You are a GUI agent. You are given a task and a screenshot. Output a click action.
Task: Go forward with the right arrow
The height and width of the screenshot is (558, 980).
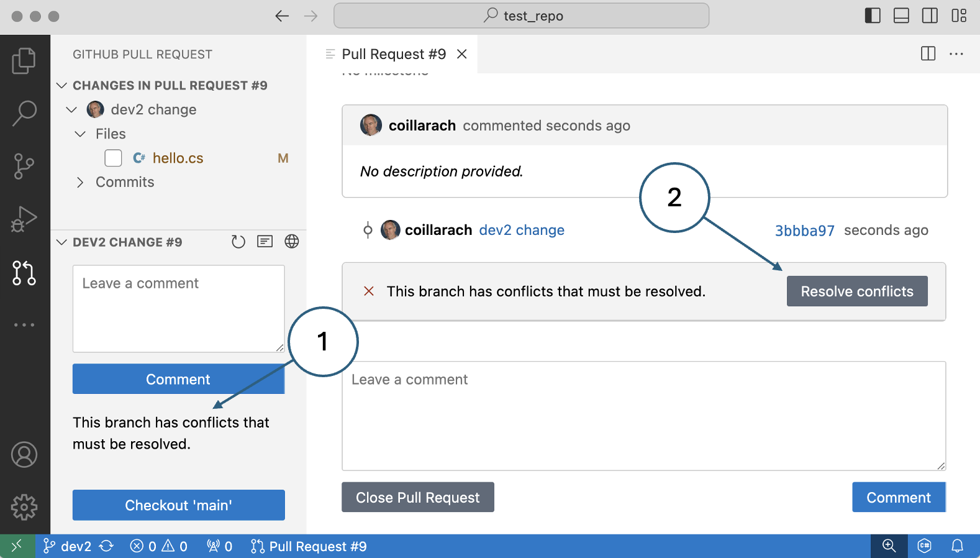pyautogui.click(x=311, y=16)
